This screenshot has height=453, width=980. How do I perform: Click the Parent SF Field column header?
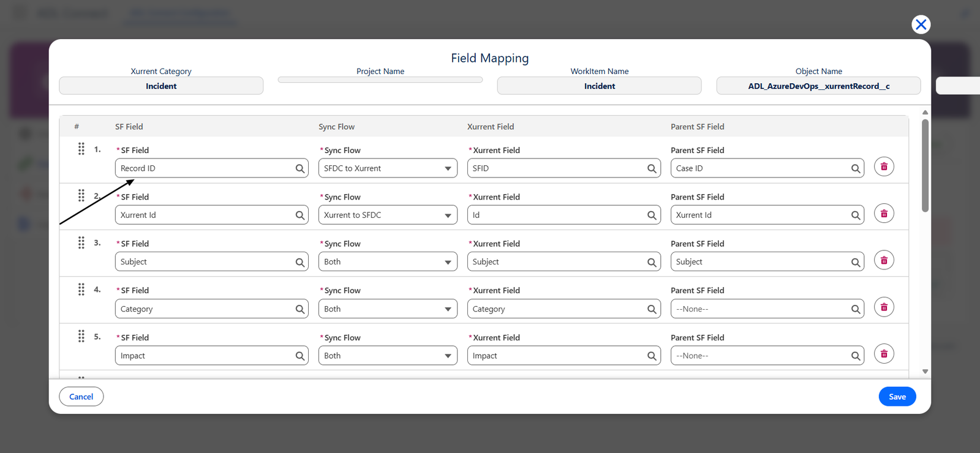coord(698,127)
